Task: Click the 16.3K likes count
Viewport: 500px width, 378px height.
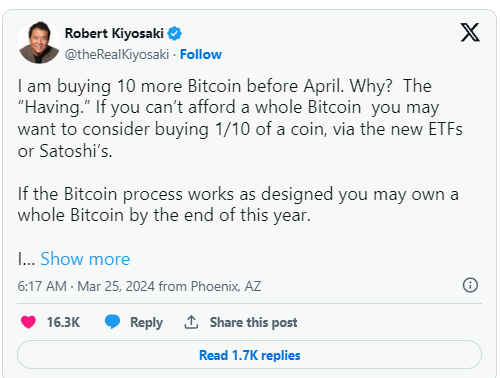Action: click(63, 322)
